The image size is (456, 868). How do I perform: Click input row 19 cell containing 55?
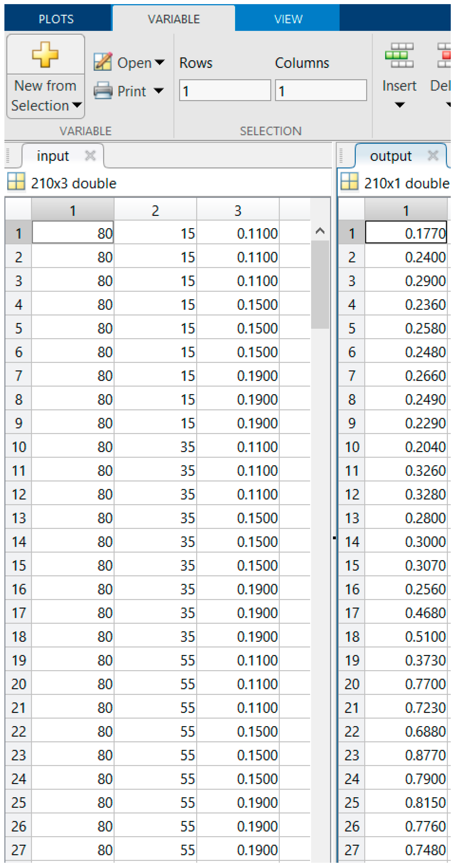click(x=155, y=660)
